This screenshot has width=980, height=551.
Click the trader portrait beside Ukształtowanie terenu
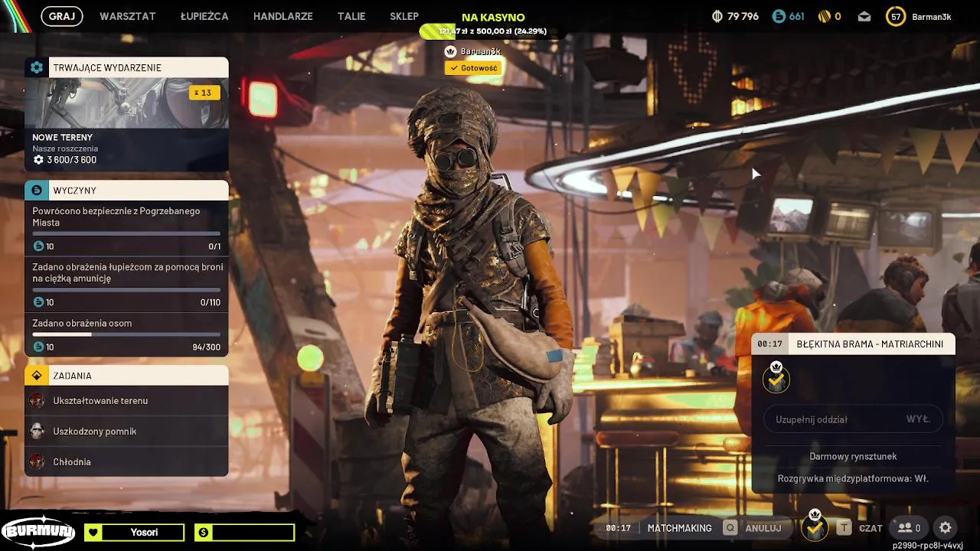(37, 400)
